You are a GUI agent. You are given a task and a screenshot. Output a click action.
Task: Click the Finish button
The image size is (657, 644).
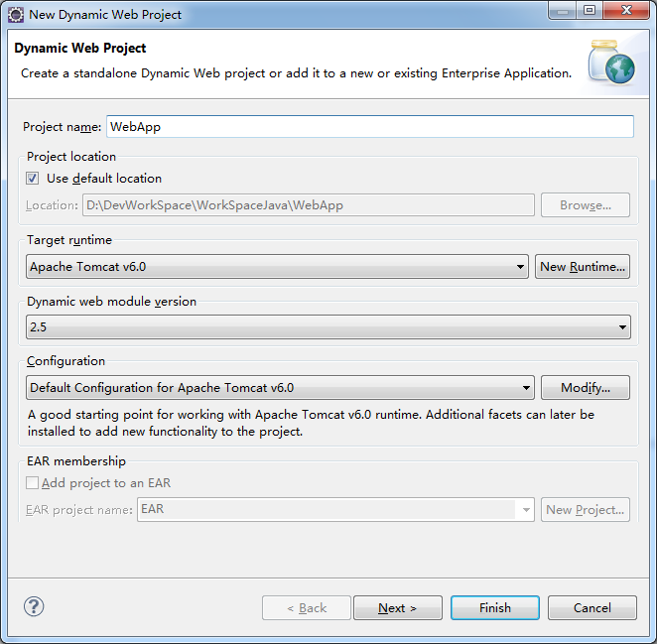tap(495, 607)
